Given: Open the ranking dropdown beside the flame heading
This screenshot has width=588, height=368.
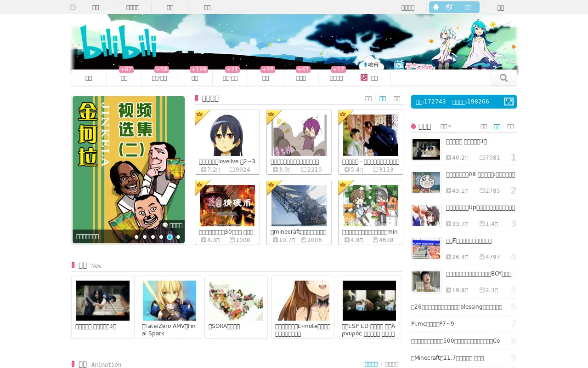Looking at the screenshot, I should (446, 126).
